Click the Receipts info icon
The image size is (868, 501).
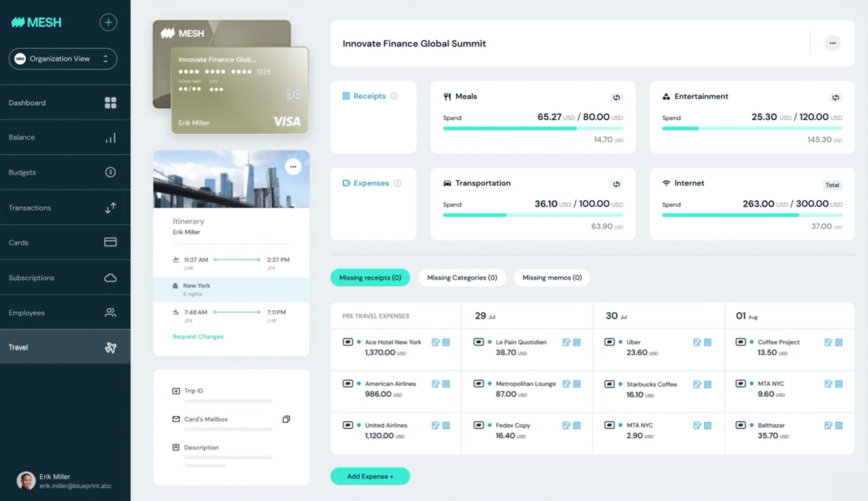(394, 96)
